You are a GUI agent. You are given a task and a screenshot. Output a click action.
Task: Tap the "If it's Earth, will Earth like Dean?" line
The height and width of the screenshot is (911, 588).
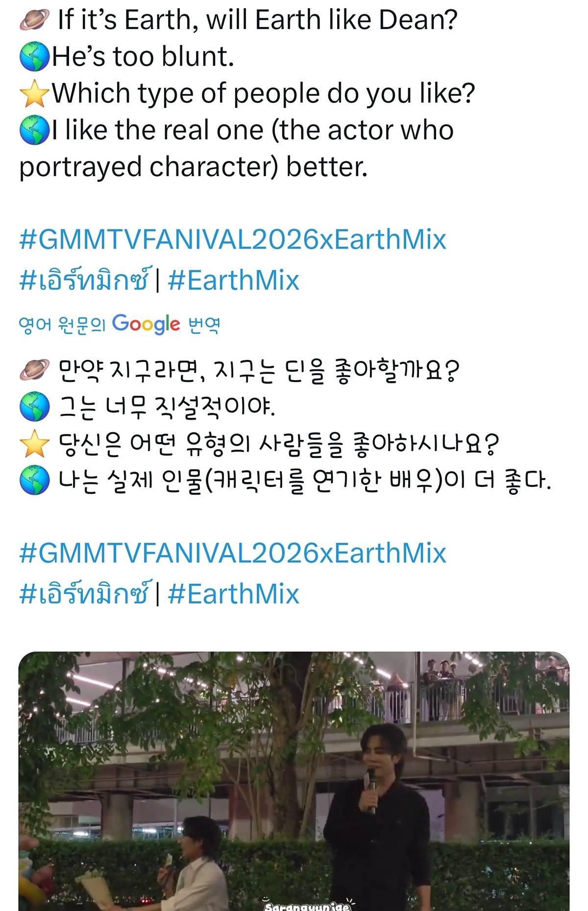pyautogui.click(x=257, y=20)
